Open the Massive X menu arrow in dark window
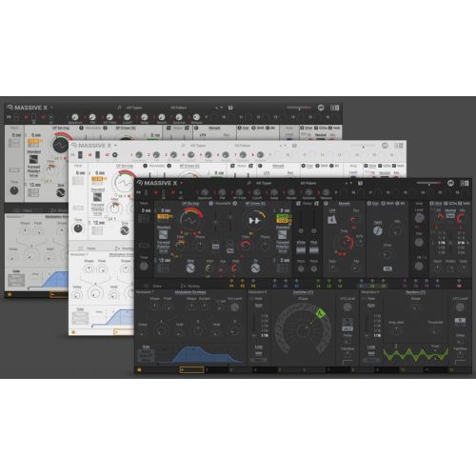Screen dimensions: 476x476 click(182, 183)
